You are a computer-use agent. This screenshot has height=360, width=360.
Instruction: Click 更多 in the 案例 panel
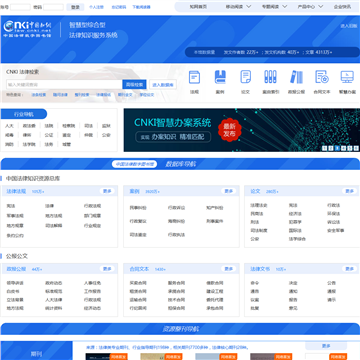(x=229, y=191)
